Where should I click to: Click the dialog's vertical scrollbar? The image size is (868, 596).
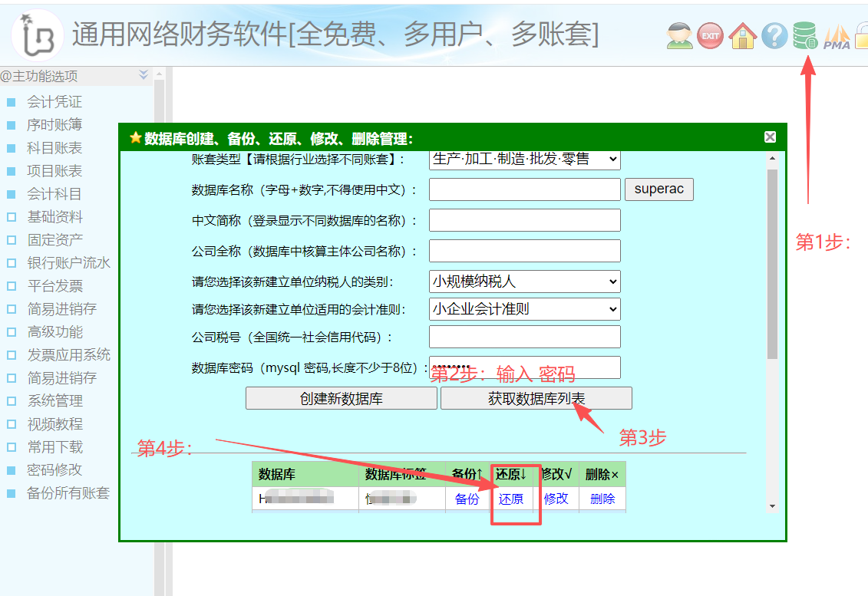tap(772, 261)
